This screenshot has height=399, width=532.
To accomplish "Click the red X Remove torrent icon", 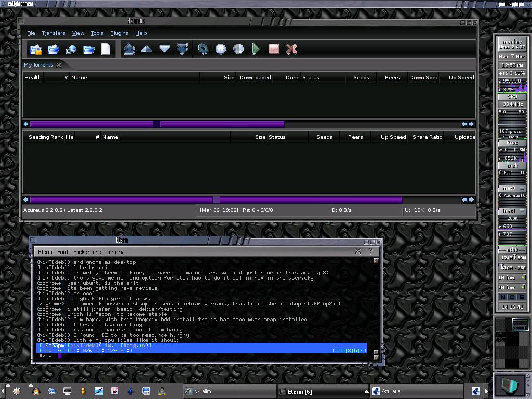I will (x=291, y=49).
